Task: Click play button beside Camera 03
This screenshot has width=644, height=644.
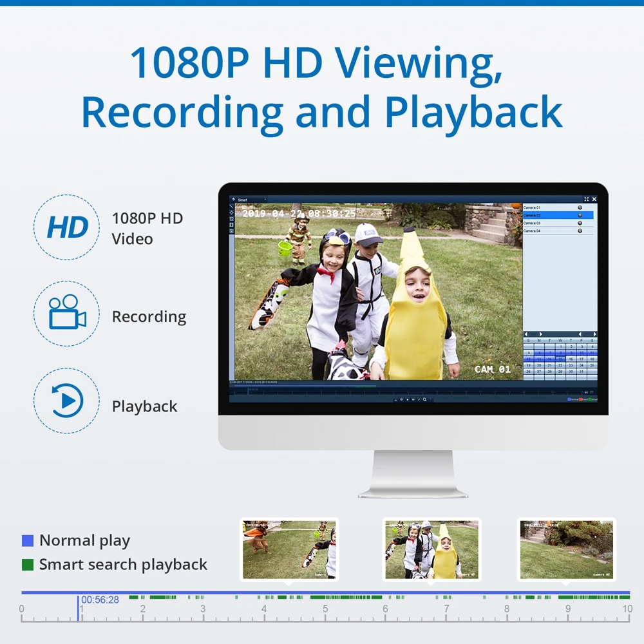Action: pos(580,223)
